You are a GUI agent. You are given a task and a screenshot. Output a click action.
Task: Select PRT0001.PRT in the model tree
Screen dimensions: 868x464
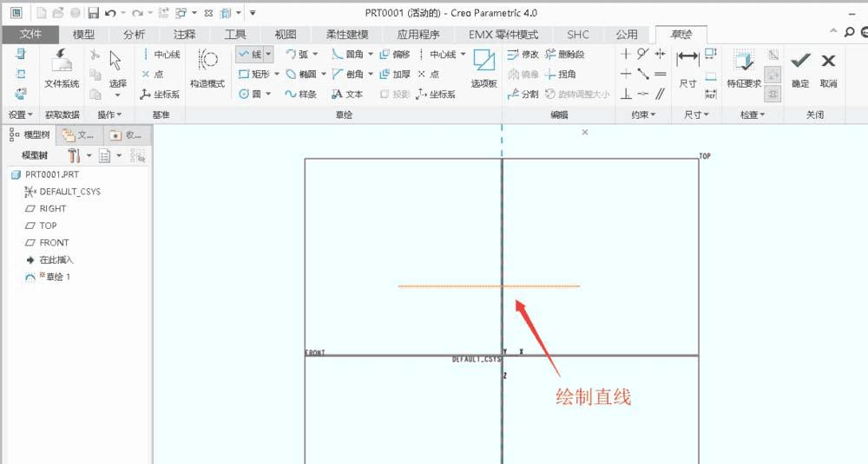click(x=45, y=174)
